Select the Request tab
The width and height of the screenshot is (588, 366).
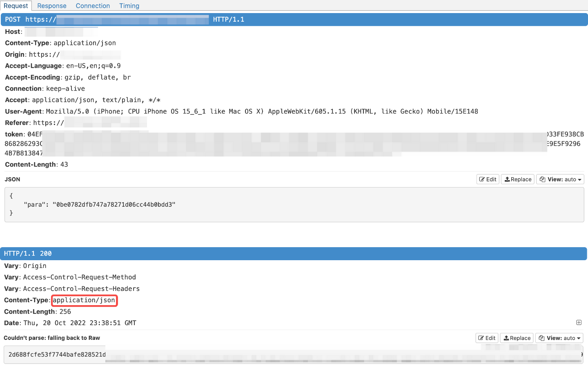(x=16, y=6)
